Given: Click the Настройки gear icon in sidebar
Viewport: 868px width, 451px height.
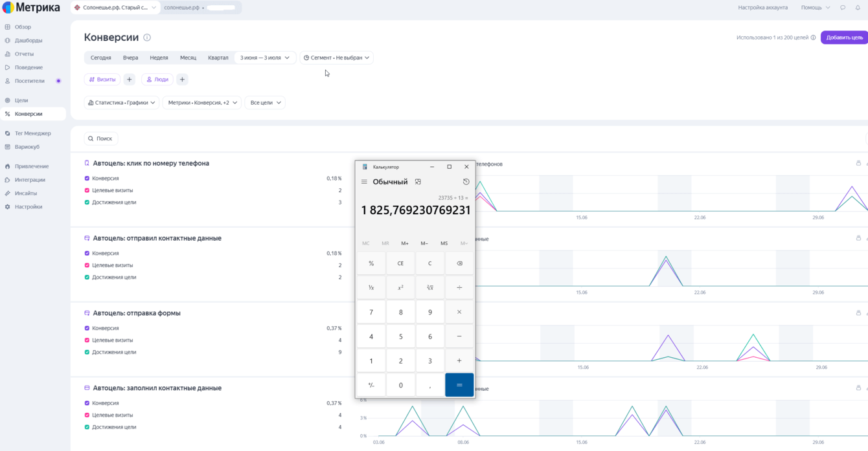Looking at the screenshot, I should 8,207.
